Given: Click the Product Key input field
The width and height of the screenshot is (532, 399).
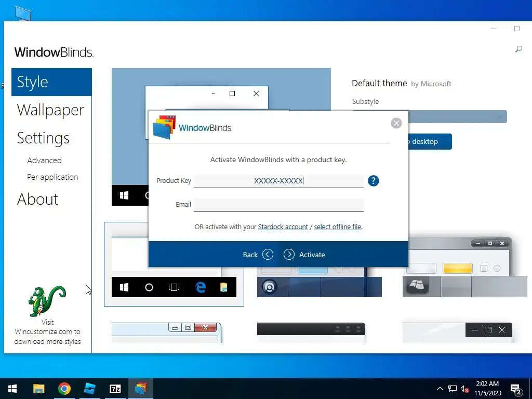Looking at the screenshot, I should point(278,181).
